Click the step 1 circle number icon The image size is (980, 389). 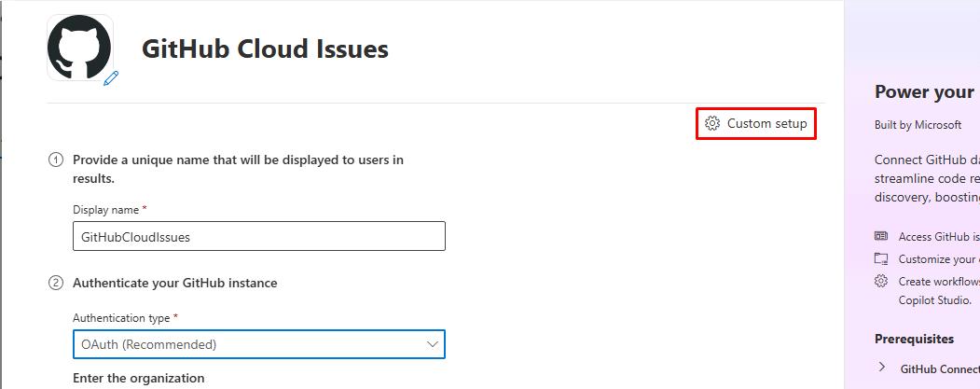tap(56, 160)
